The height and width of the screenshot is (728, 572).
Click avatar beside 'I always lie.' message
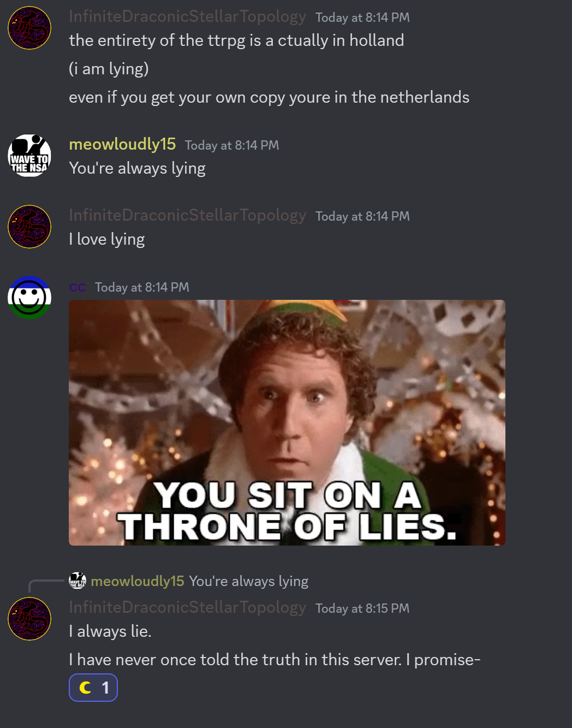point(29,619)
